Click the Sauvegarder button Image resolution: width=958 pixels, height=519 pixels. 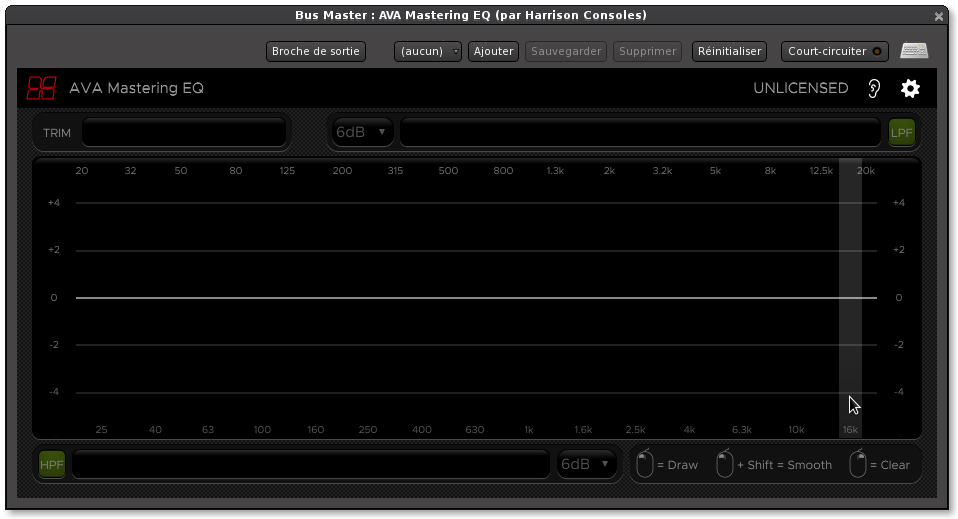[x=566, y=51]
